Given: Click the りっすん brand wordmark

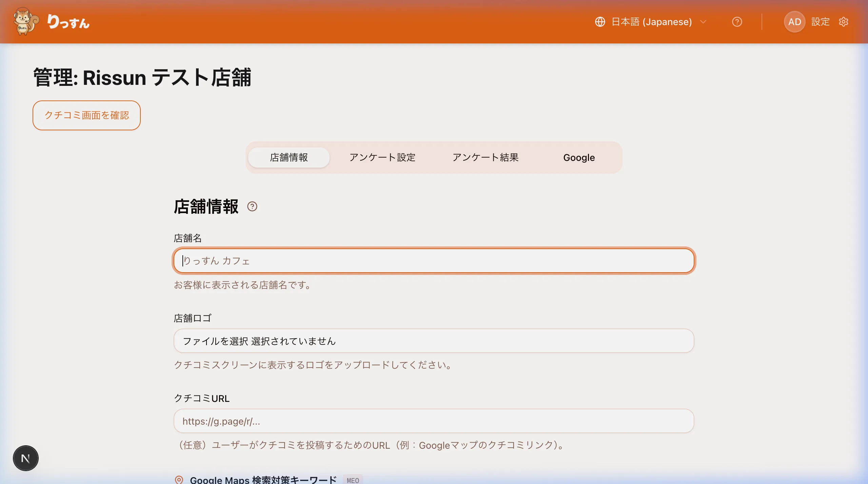Looking at the screenshot, I should tap(68, 22).
